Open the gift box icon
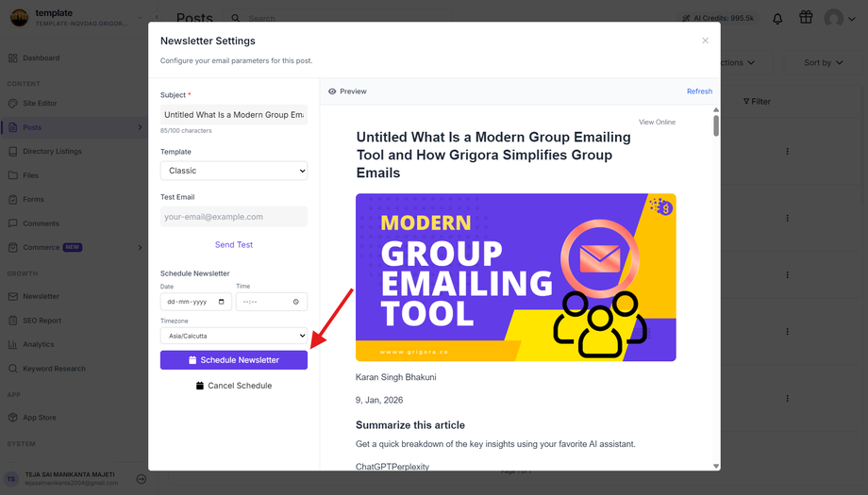This screenshot has height=495, width=868. [x=806, y=17]
